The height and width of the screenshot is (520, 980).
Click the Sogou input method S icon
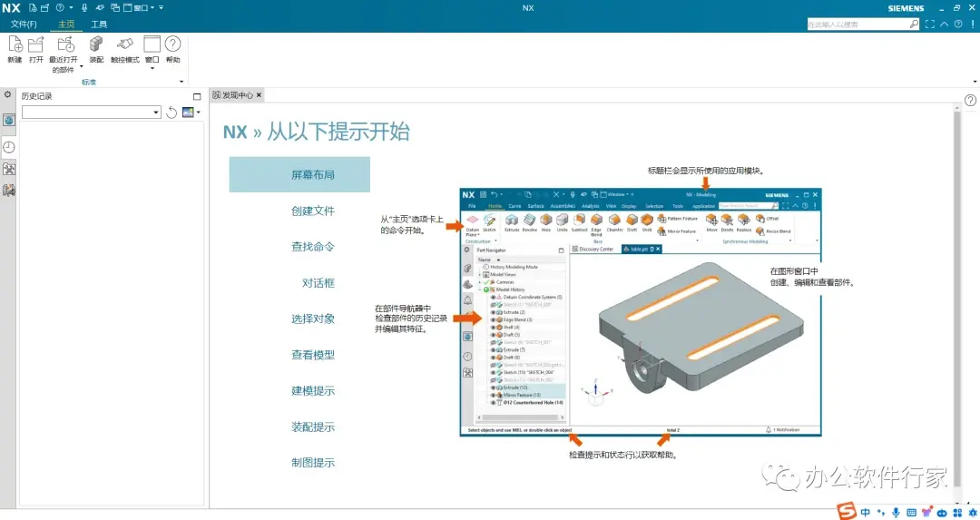coord(847,510)
